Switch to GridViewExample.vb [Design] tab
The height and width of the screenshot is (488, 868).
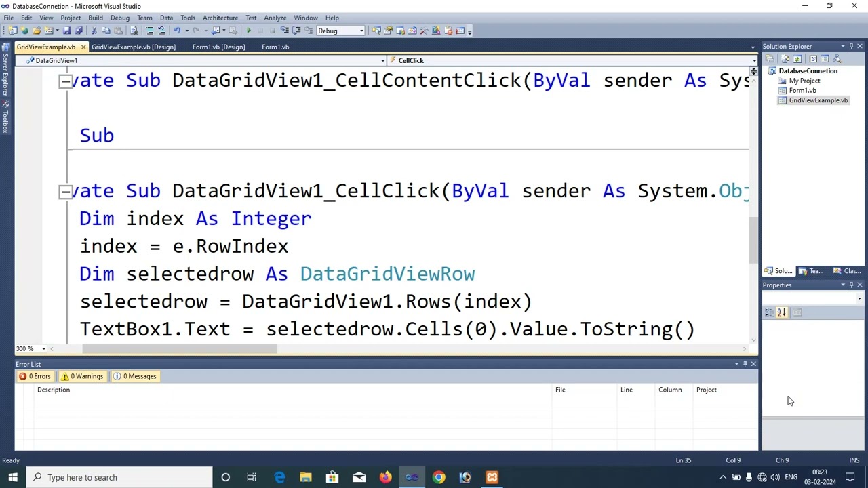(x=134, y=47)
